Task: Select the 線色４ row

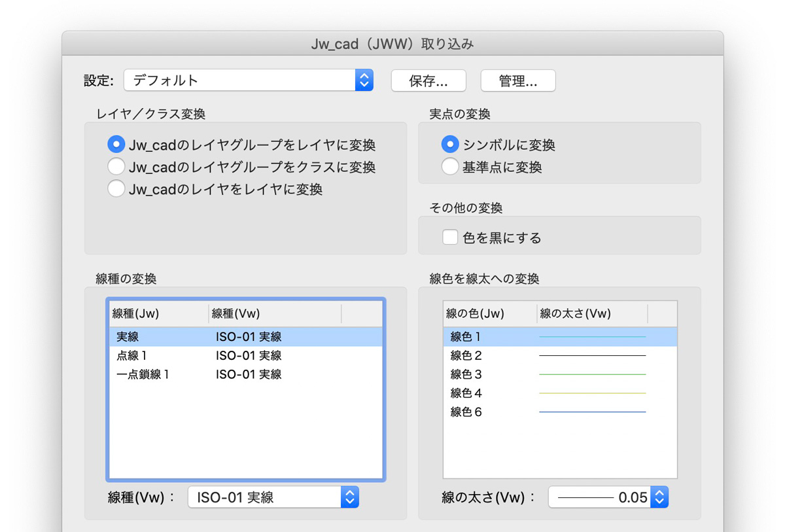Action: (561, 393)
